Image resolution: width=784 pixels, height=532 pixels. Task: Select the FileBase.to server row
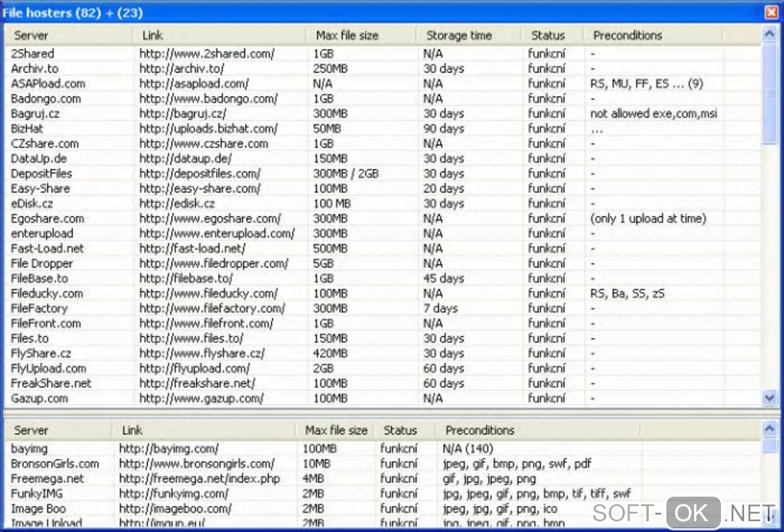(384, 278)
